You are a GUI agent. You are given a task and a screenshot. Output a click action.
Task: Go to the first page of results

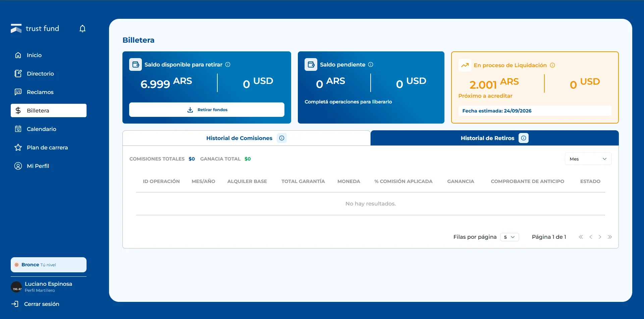(x=581, y=237)
